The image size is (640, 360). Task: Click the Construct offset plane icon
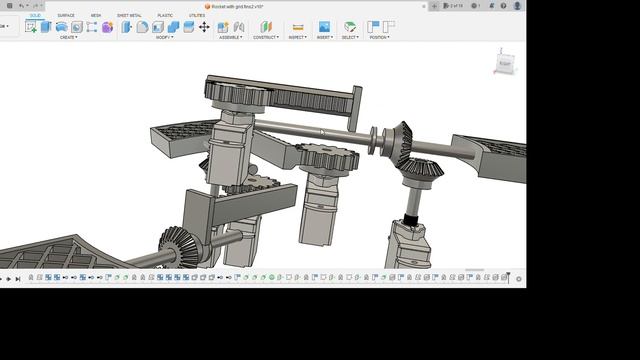(x=266, y=27)
